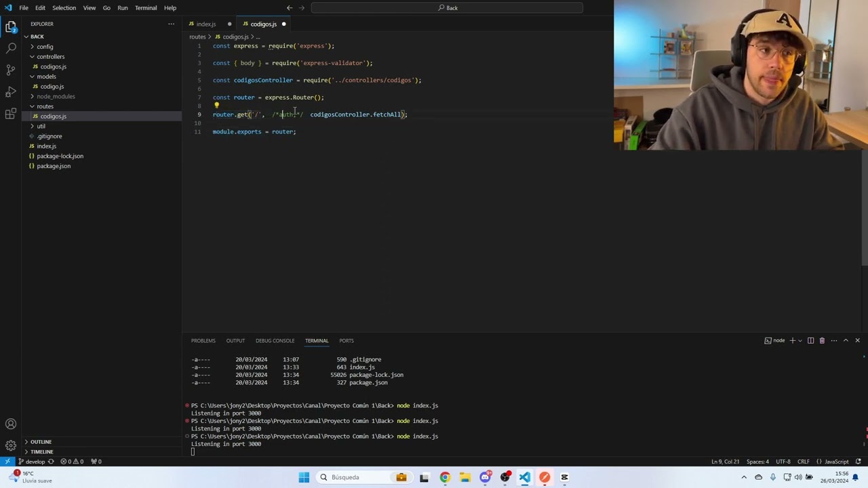The width and height of the screenshot is (868, 488).
Task: Click the Go Forward arrow in title bar
Action: tap(302, 8)
